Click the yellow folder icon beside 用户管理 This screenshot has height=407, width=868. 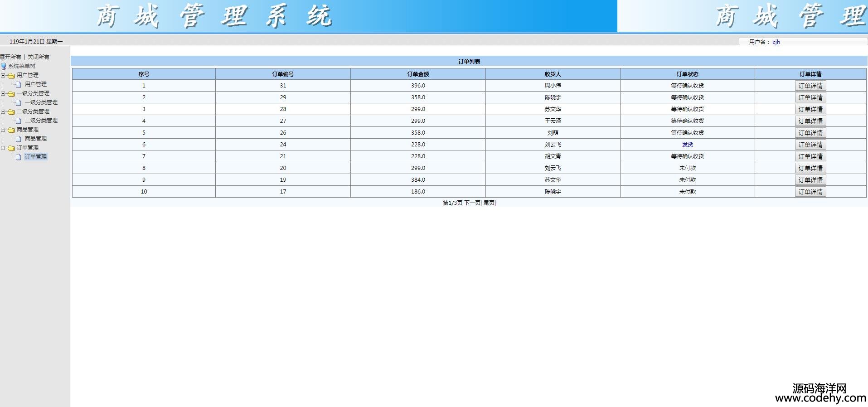pyautogui.click(x=11, y=75)
